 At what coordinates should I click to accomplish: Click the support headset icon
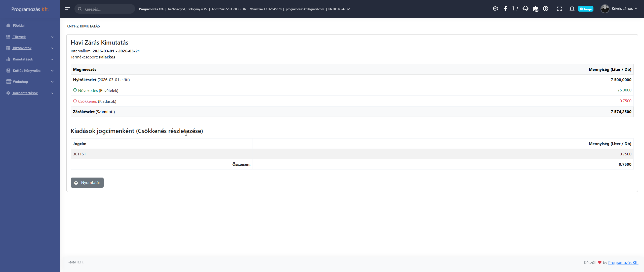(x=525, y=9)
